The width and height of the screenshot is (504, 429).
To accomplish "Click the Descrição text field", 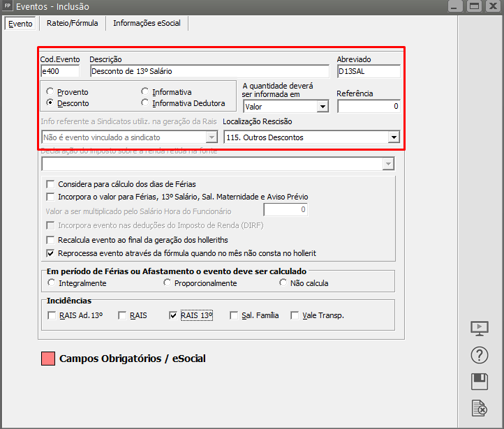I will pos(208,71).
